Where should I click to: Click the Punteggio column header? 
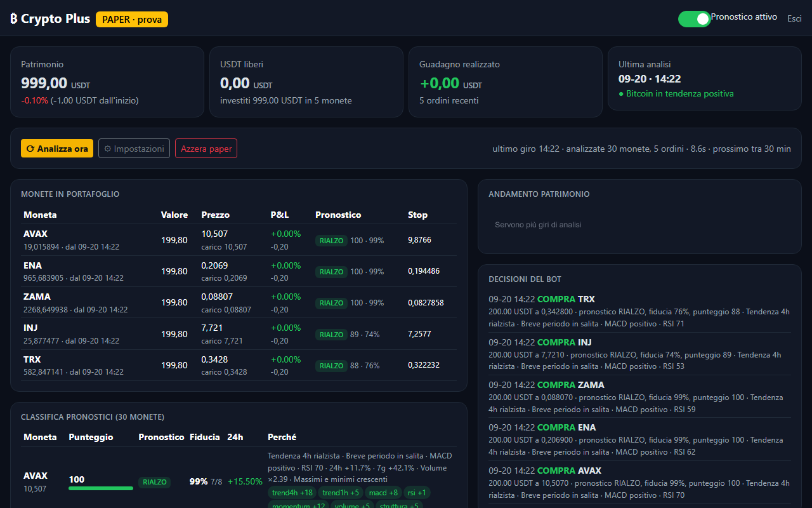pos(91,437)
